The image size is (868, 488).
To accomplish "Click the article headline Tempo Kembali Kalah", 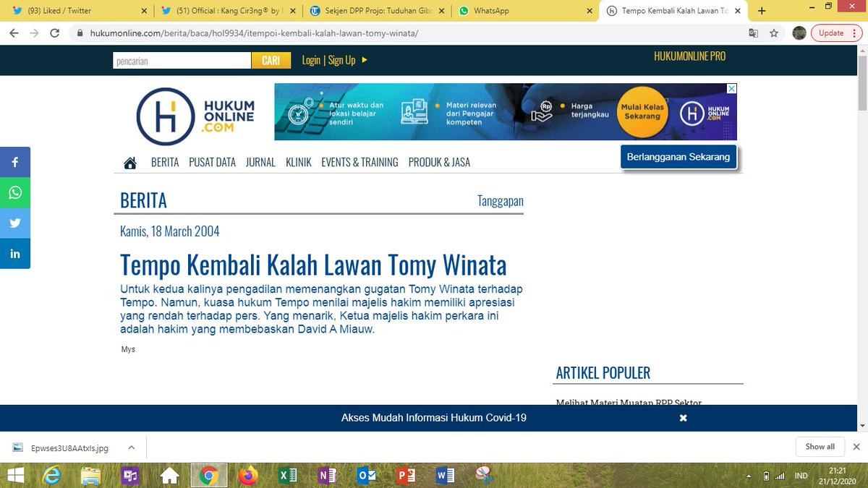I will (313, 265).
